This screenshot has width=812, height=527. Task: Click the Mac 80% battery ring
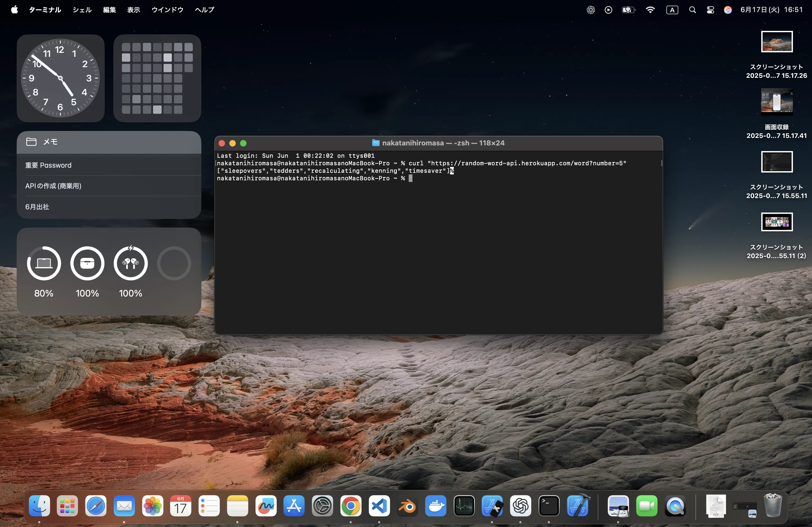[x=44, y=263]
